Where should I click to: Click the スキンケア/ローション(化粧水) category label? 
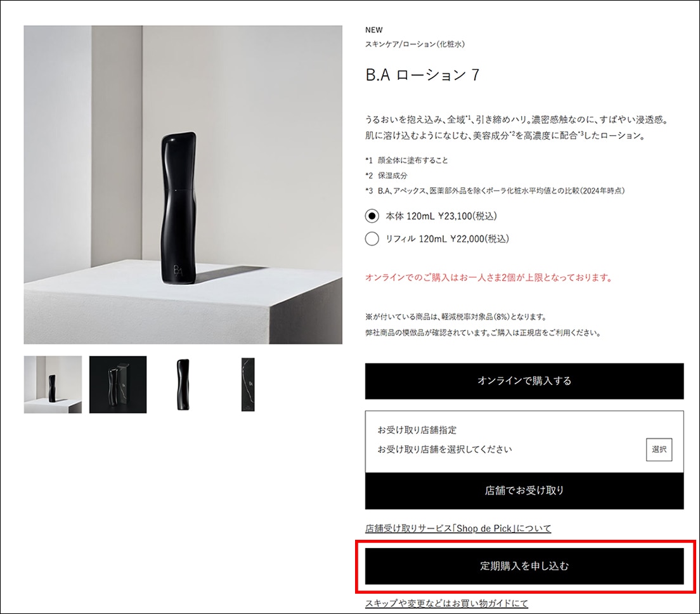[415, 44]
